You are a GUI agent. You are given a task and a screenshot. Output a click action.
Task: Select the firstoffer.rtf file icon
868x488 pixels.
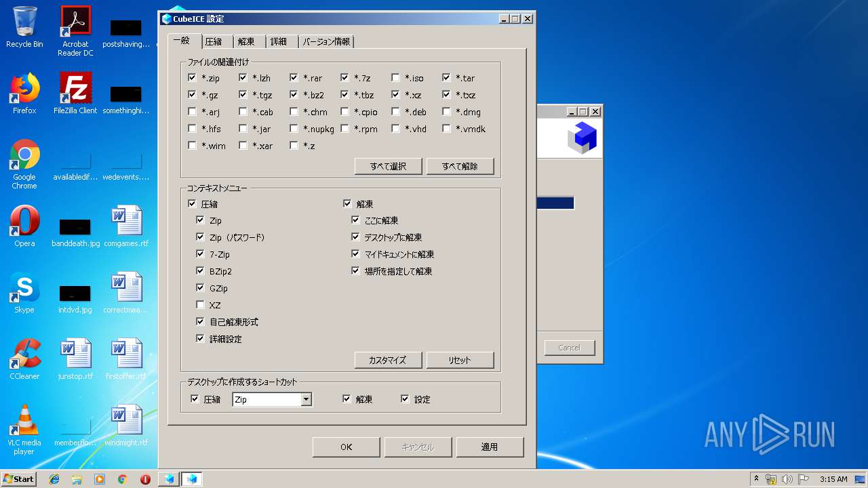pos(126,359)
